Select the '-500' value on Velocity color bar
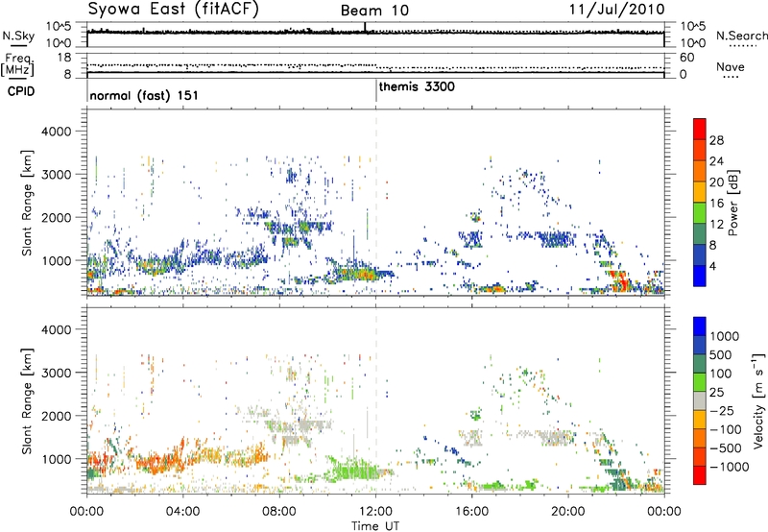 pos(726,447)
